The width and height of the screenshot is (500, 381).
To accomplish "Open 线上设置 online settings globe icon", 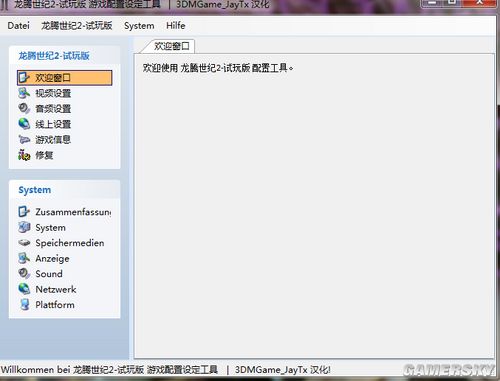I will pos(24,124).
